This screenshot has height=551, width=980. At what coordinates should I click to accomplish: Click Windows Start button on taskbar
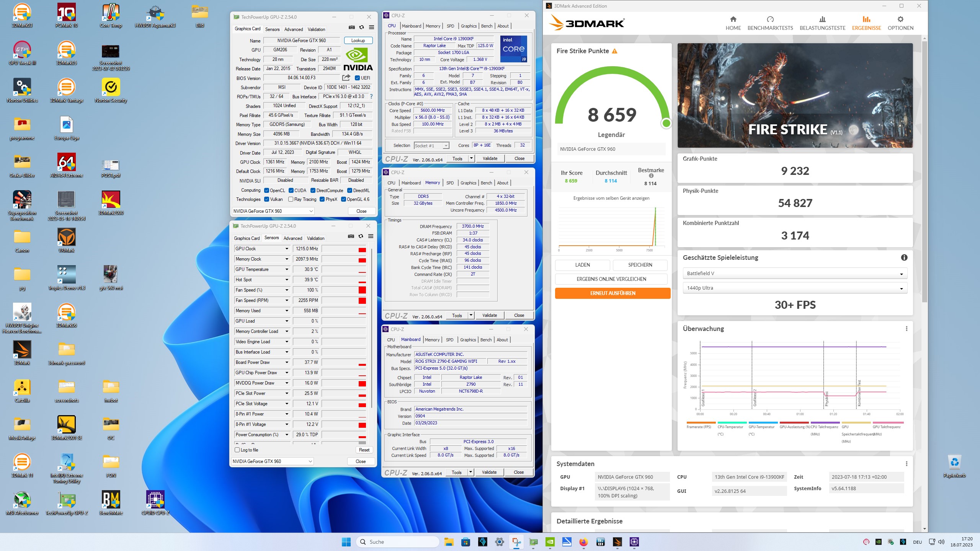click(346, 542)
